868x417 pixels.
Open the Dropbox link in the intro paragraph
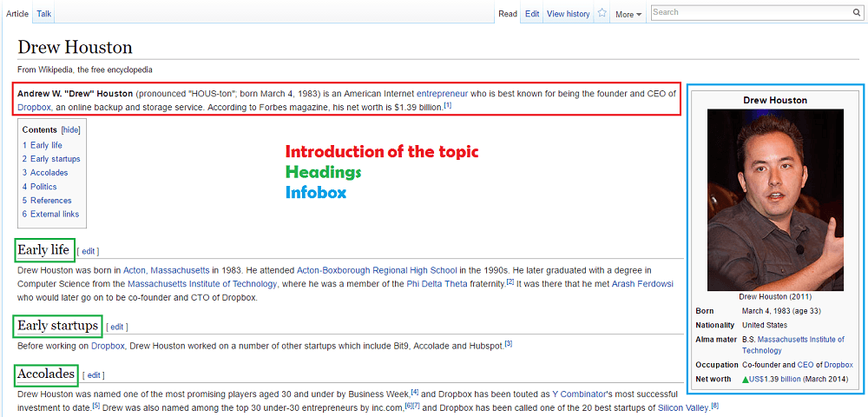click(x=35, y=107)
